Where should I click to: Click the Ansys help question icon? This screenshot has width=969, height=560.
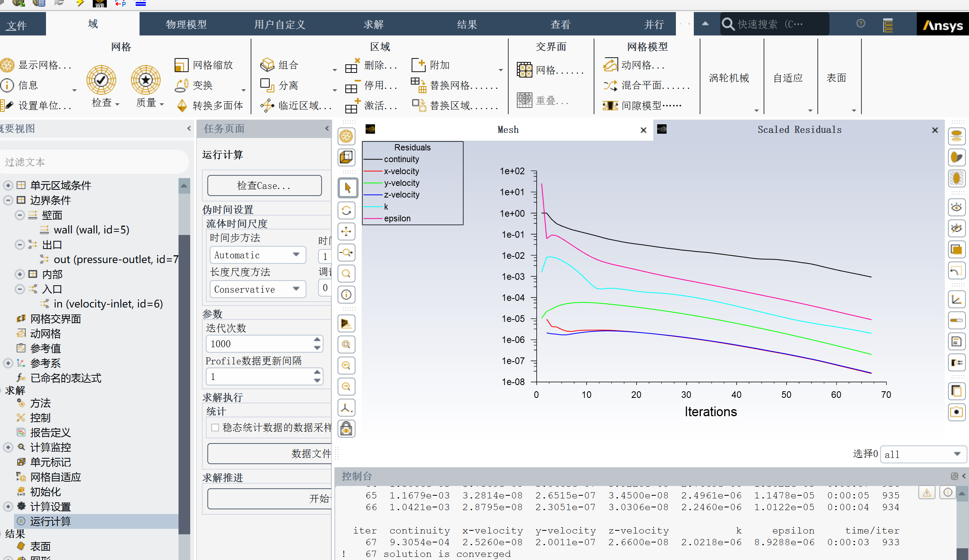pyautogui.click(x=861, y=24)
